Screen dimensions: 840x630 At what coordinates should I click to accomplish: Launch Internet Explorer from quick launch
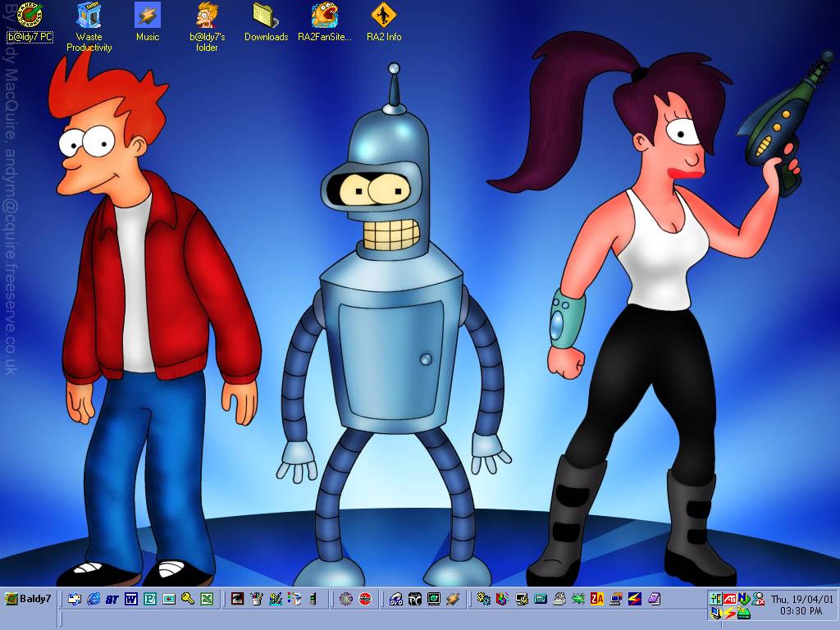(x=94, y=599)
